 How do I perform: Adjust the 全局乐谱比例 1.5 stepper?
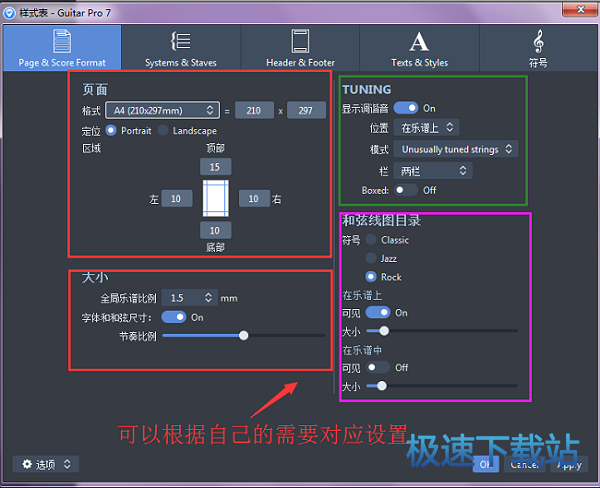tap(190, 297)
